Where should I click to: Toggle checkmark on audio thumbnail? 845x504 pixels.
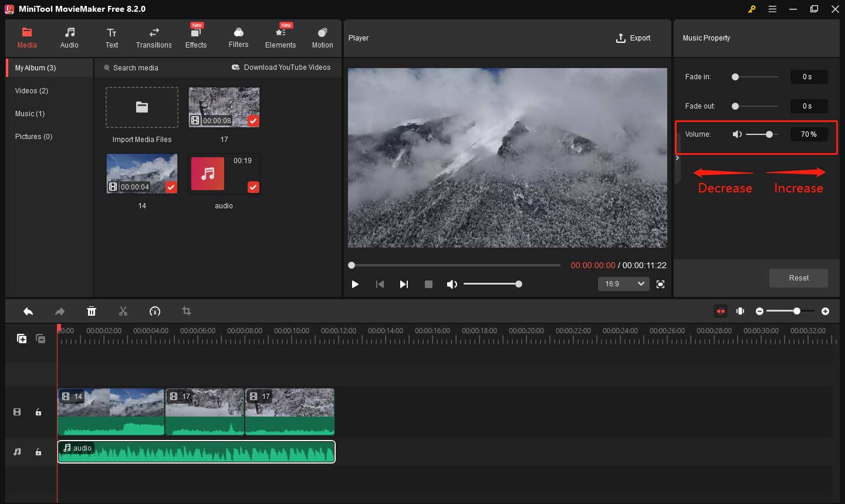(253, 187)
